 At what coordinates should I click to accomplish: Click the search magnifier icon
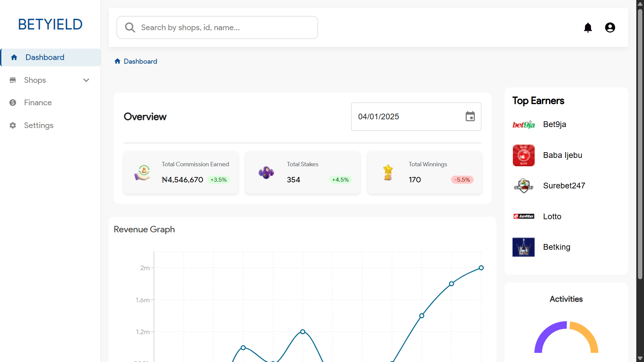tap(130, 27)
